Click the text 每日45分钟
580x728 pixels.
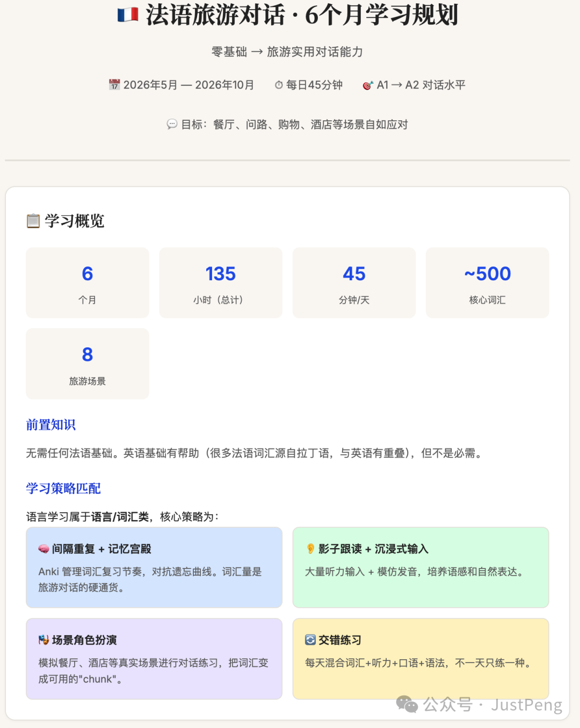tap(314, 85)
